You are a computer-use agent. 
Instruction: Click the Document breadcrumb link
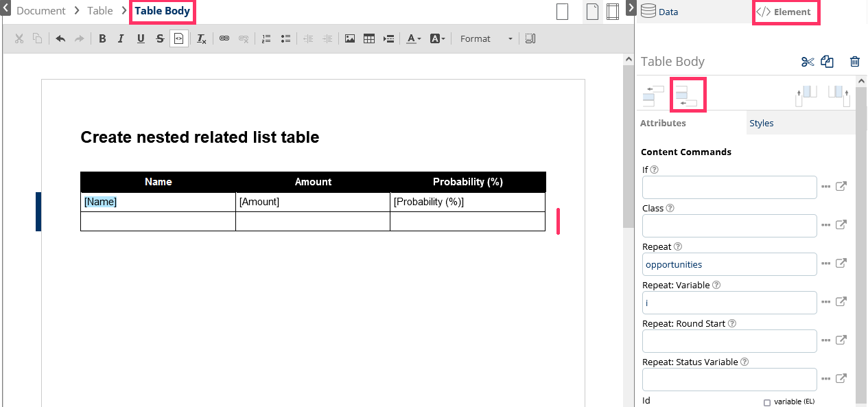[x=41, y=11]
